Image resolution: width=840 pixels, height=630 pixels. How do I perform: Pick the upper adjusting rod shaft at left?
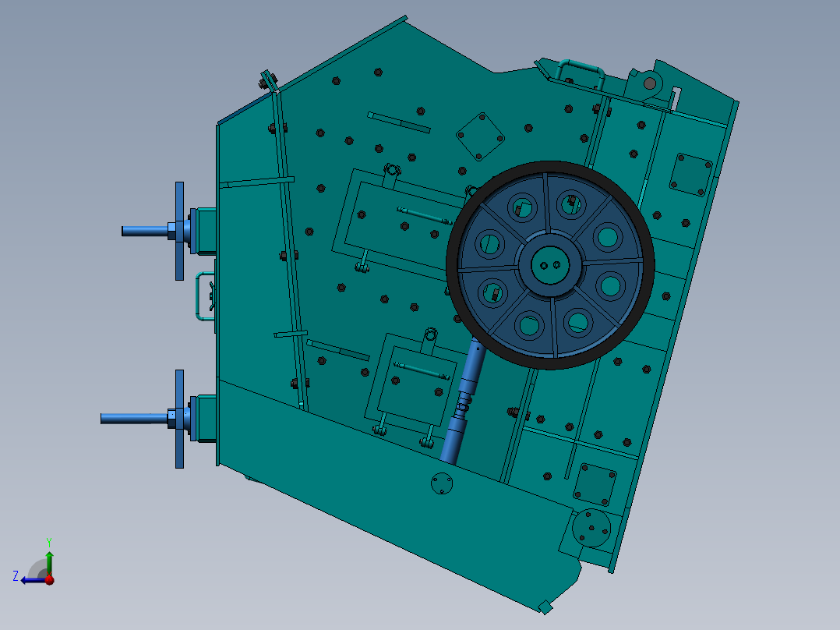pos(145,231)
